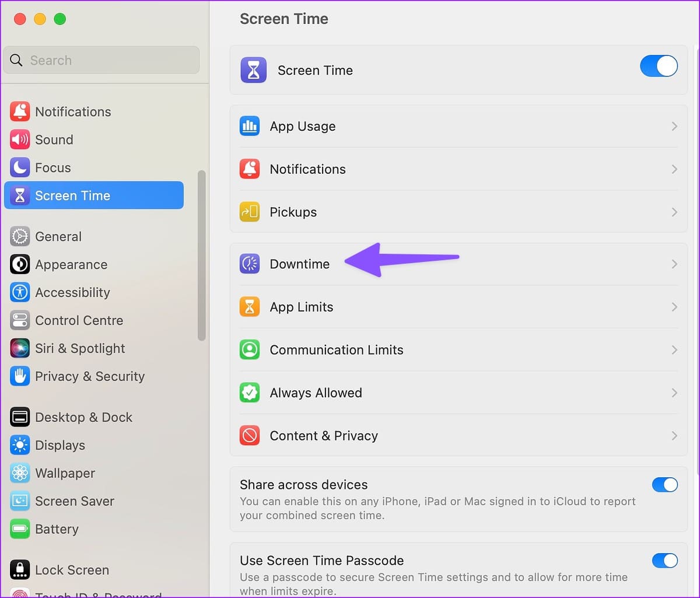
Task: Click the Content & Privacy restricted icon
Action: [x=250, y=436]
